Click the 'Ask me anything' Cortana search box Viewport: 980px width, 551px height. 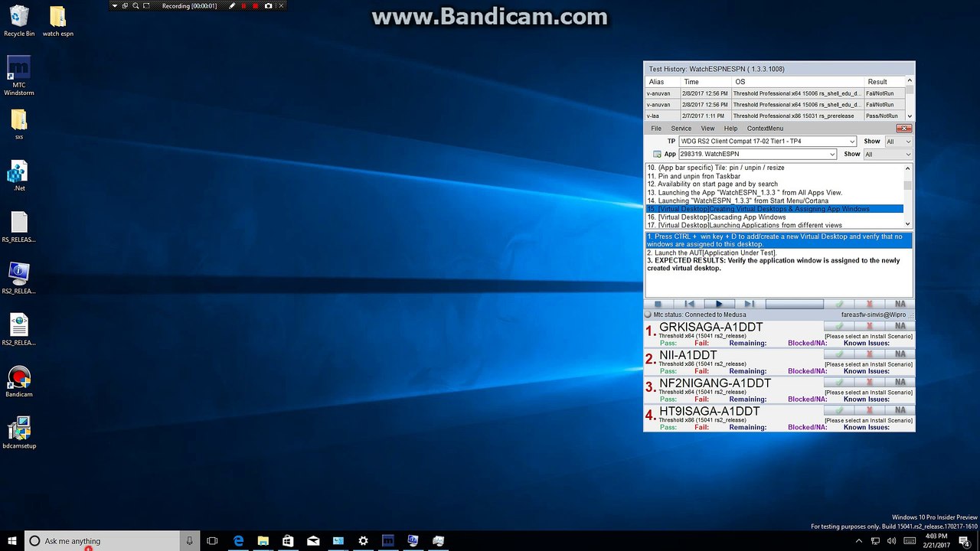[x=104, y=541]
